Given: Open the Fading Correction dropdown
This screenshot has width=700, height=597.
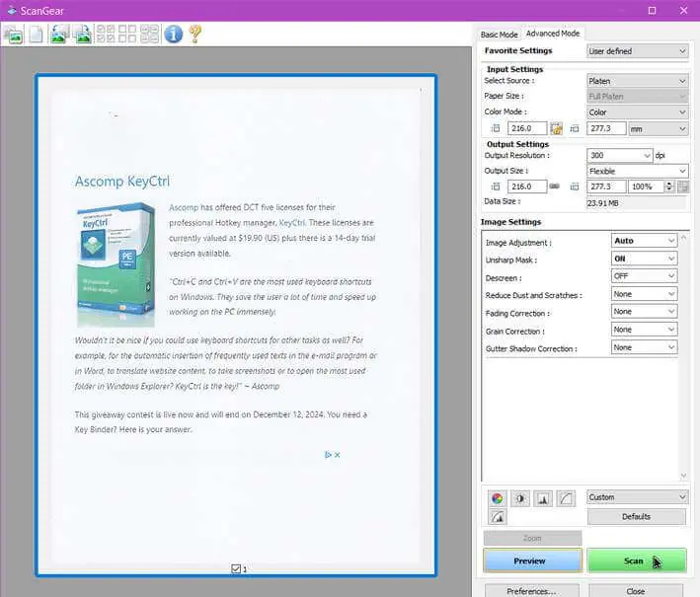Looking at the screenshot, I should coord(644,312).
